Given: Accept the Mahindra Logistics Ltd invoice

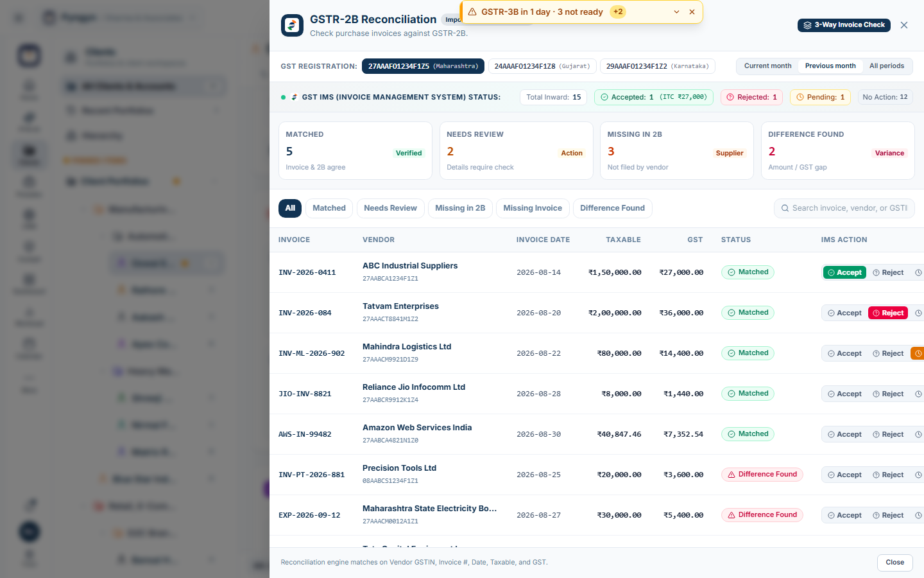Looking at the screenshot, I should 844,353.
